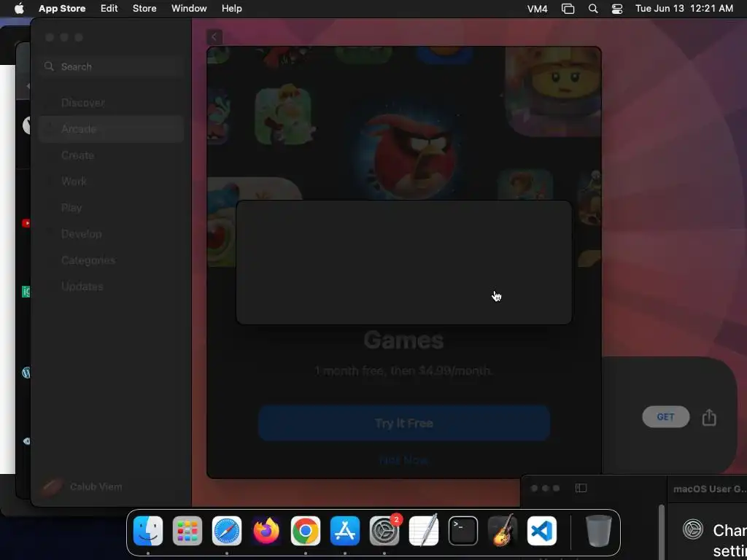The width and height of the screenshot is (747, 560).
Task: Go back using the App Store back arrow
Action: click(x=214, y=36)
